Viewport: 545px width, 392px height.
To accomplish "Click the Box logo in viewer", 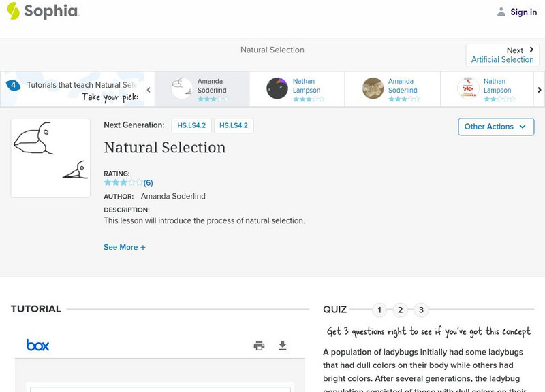I will tap(37, 346).
